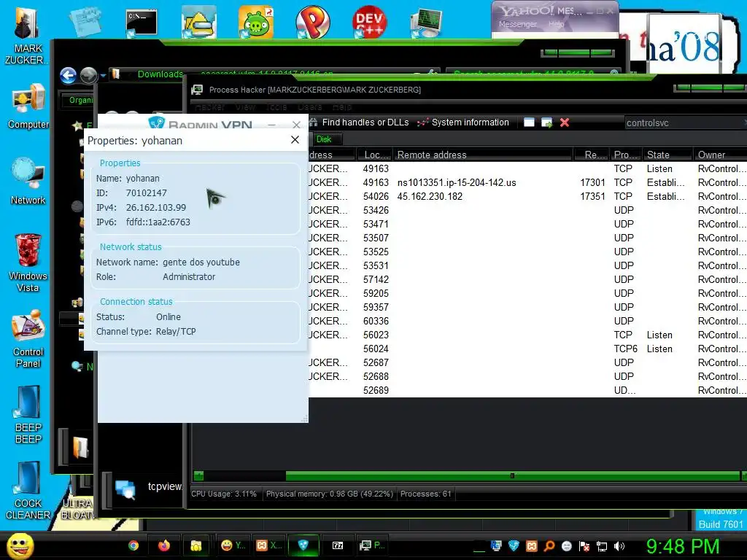Screen dimensions: 747x560
Task: Launch the COCK CLEANER desktop shortcut
Action: [28, 491]
